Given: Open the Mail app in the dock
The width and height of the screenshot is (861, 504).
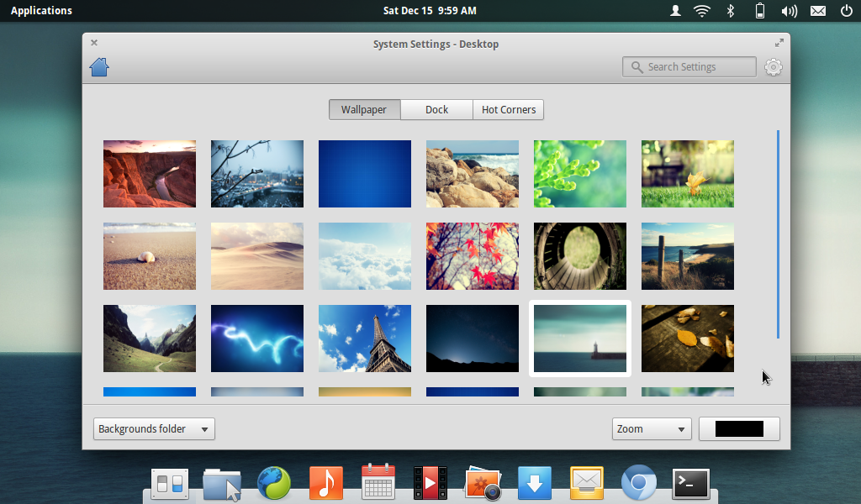Looking at the screenshot, I should point(586,483).
